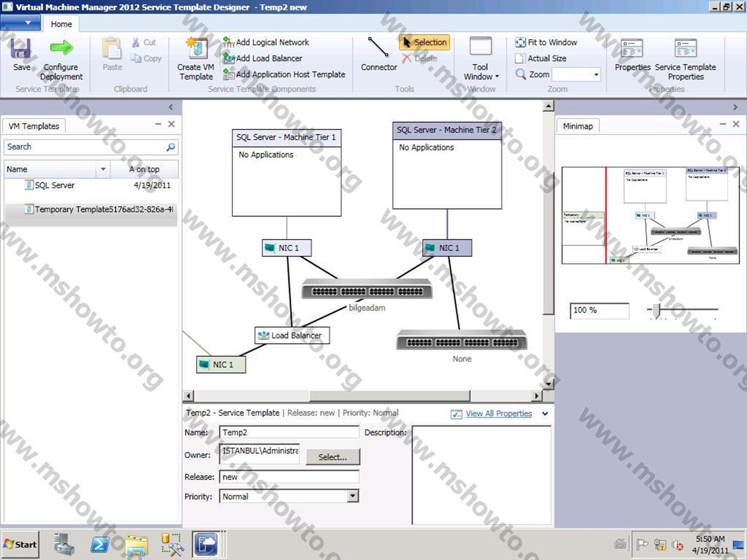Select the VM Templates tab

click(34, 126)
